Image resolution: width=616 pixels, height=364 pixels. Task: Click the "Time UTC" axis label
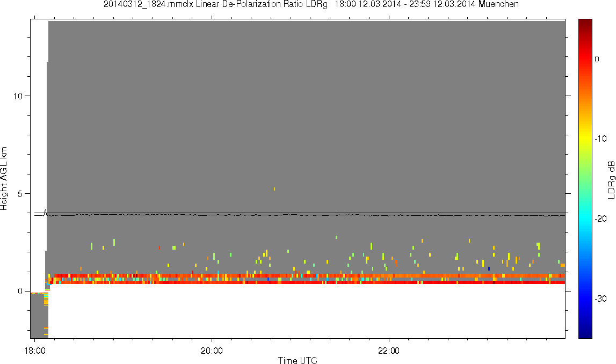(x=298, y=360)
